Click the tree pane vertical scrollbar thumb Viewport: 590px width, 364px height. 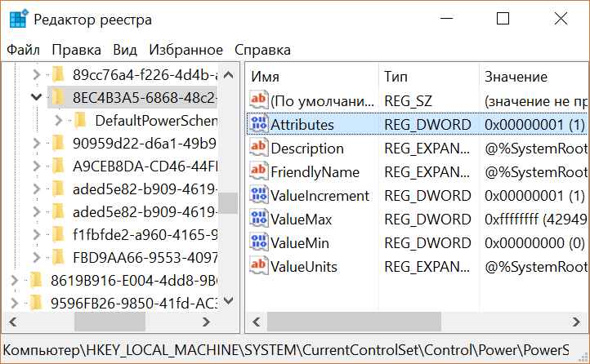pyautogui.click(x=228, y=203)
